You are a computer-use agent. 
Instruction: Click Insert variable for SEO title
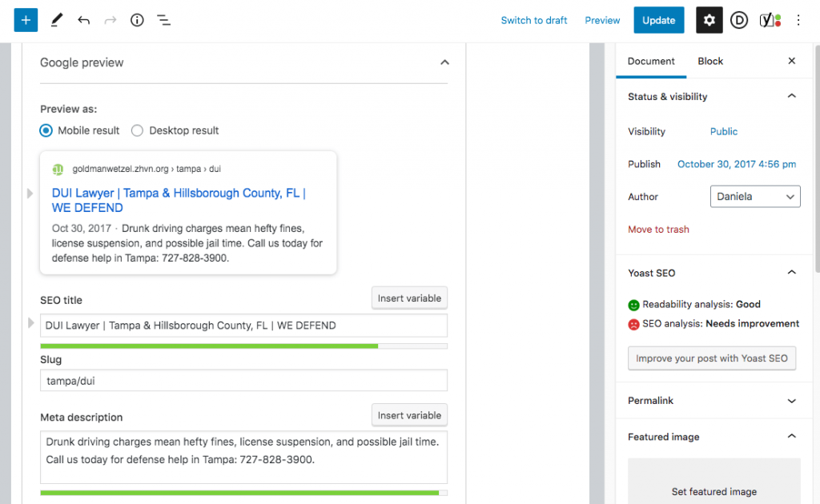tap(409, 298)
